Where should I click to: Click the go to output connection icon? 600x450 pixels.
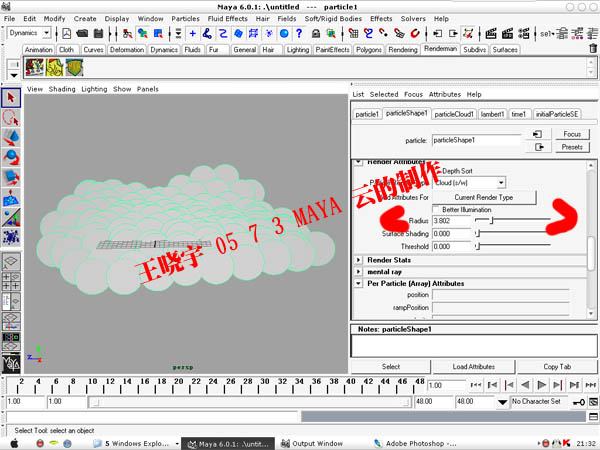click(539, 147)
